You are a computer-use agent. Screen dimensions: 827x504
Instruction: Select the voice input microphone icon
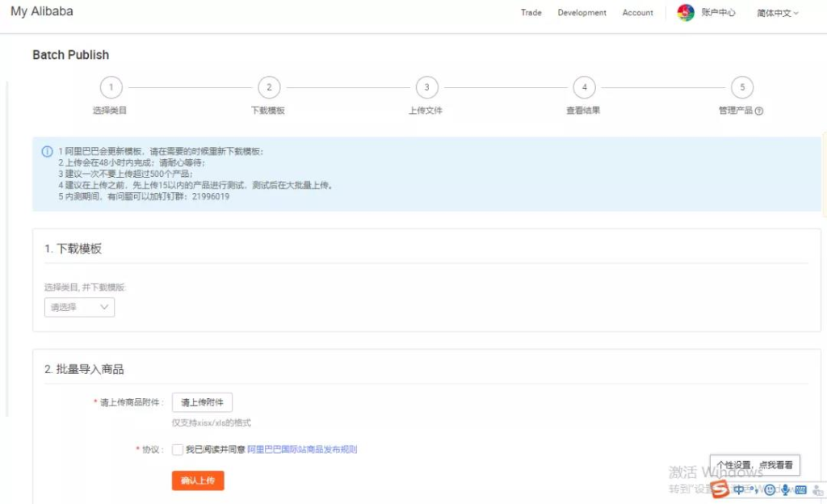click(784, 489)
